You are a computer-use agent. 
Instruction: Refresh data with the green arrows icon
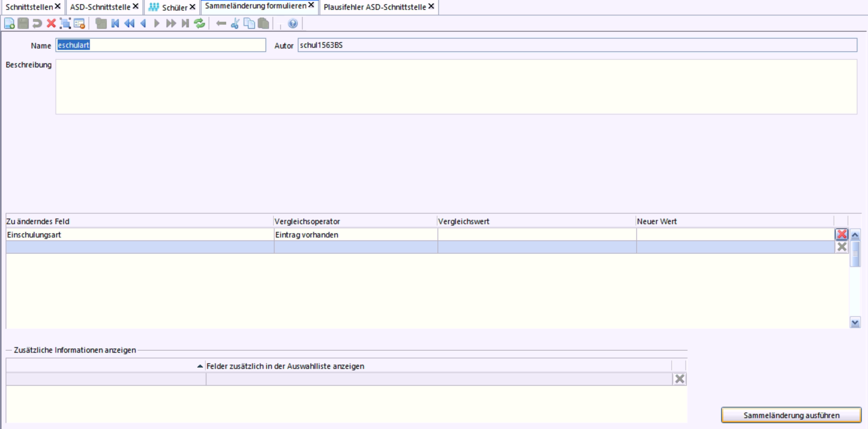(199, 24)
